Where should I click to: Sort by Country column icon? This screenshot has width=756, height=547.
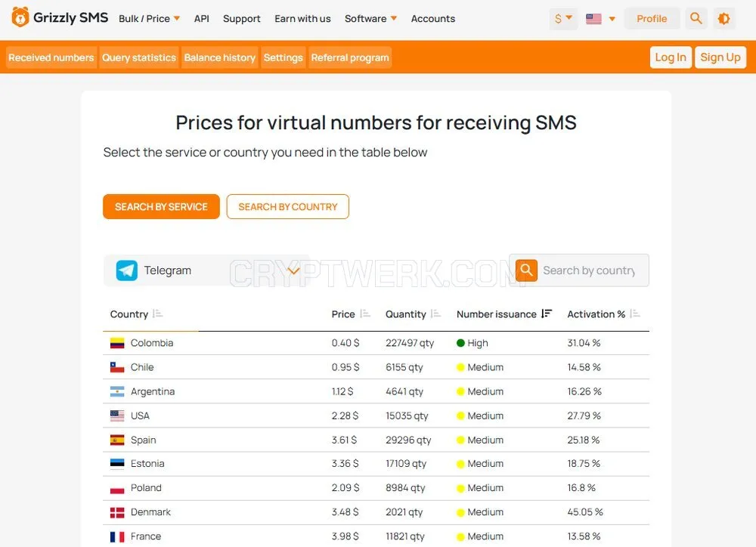158,314
